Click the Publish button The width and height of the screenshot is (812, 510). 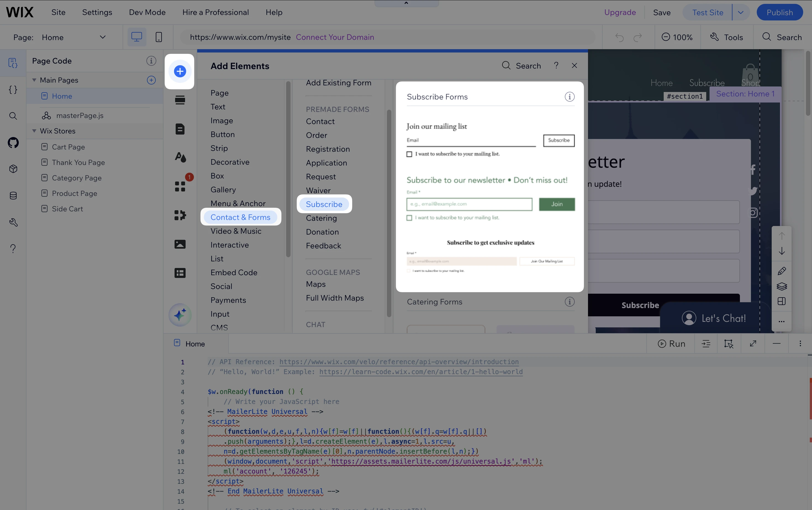click(779, 12)
